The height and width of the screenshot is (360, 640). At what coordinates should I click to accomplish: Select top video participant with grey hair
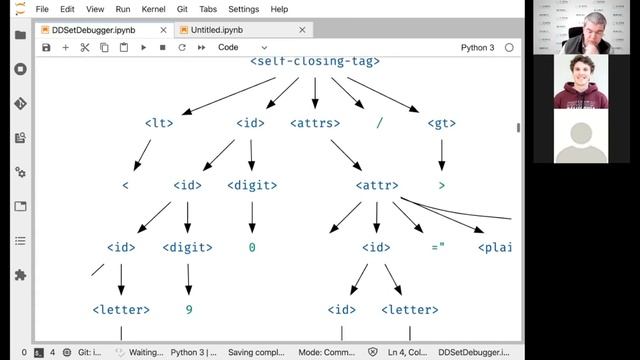click(x=581, y=27)
